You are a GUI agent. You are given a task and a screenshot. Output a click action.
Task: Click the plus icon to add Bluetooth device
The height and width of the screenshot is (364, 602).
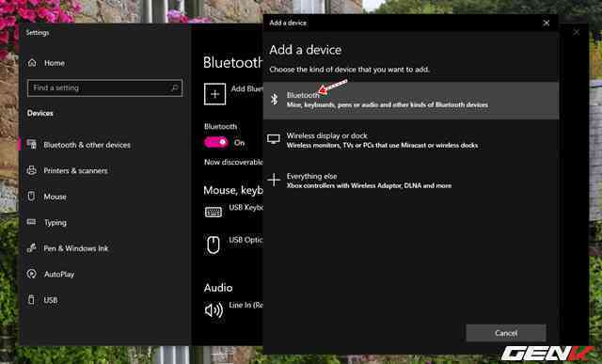(x=214, y=94)
